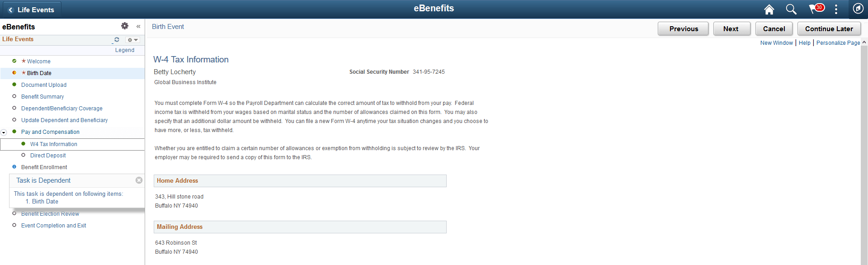Open the Home icon in header
Viewport: 868px width, 265px height.
click(769, 9)
